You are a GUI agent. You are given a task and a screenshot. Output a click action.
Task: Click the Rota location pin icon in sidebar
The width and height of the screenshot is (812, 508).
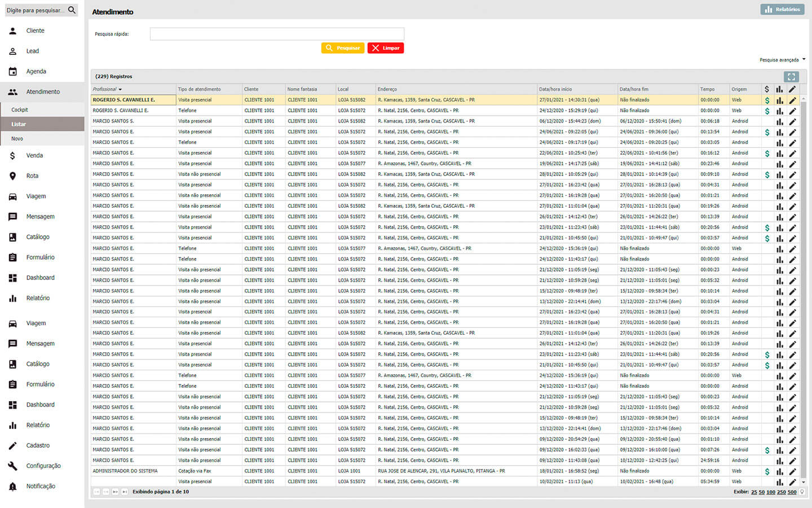(13, 176)
